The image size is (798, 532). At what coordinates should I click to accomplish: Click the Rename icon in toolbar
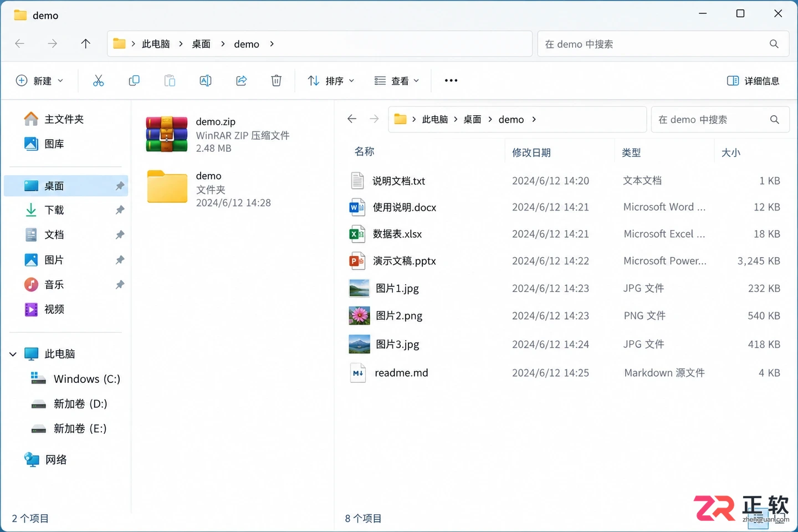pos(206,81)
